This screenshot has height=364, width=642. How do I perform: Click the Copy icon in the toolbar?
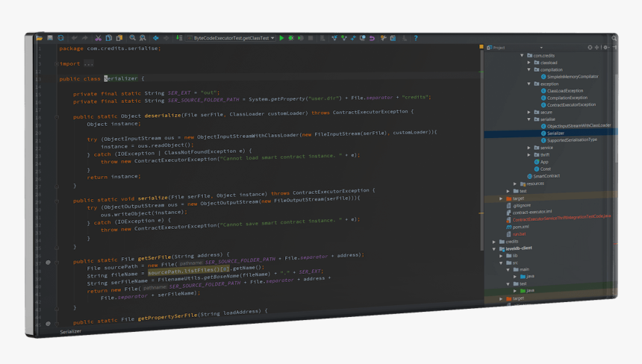(109, 38)
